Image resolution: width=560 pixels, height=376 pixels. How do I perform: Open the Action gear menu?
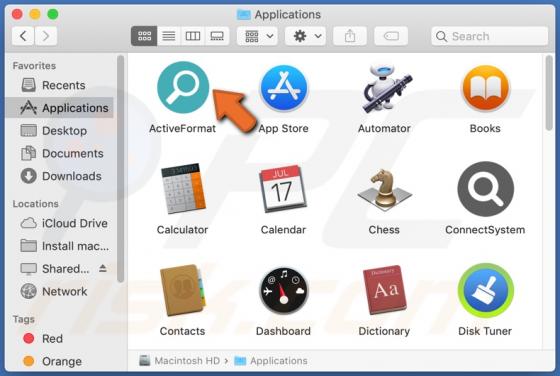point(306,36)
